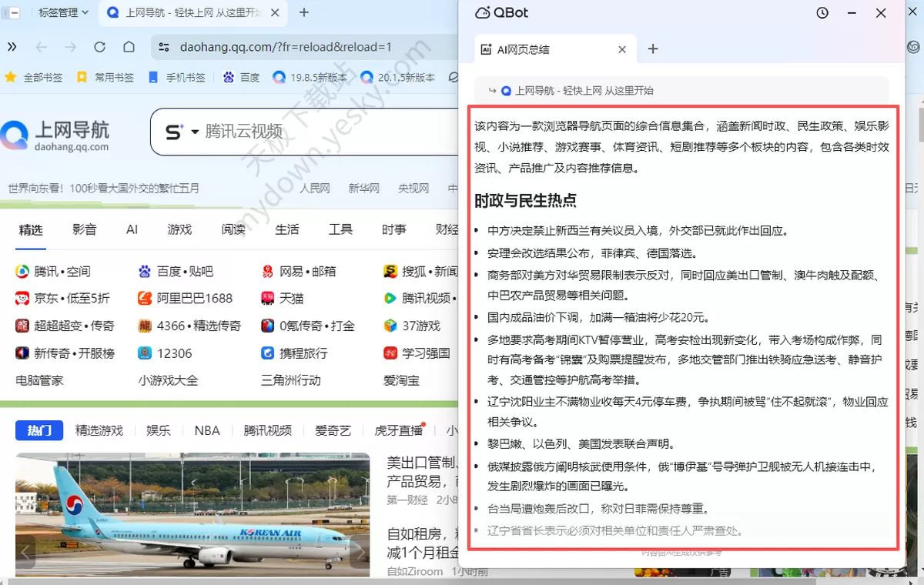This screenshot has width=924, height=585.
Task: Open the 20.1.5新版本 bookmark
Action: (x=398, y=78)
